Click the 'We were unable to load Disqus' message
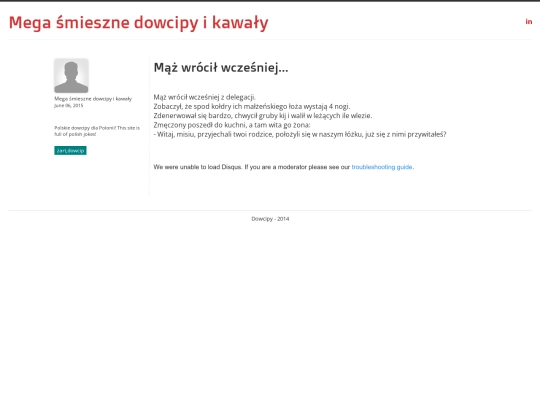 284,167
